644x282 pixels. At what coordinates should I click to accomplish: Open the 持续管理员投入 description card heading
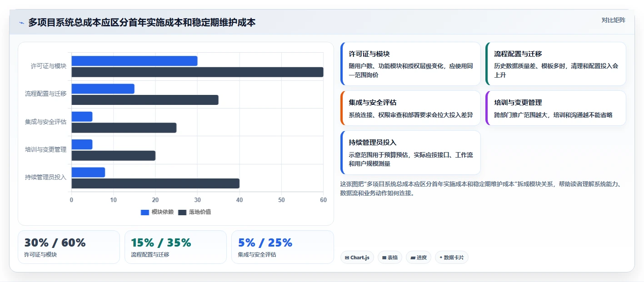click(x=373, y=143)
